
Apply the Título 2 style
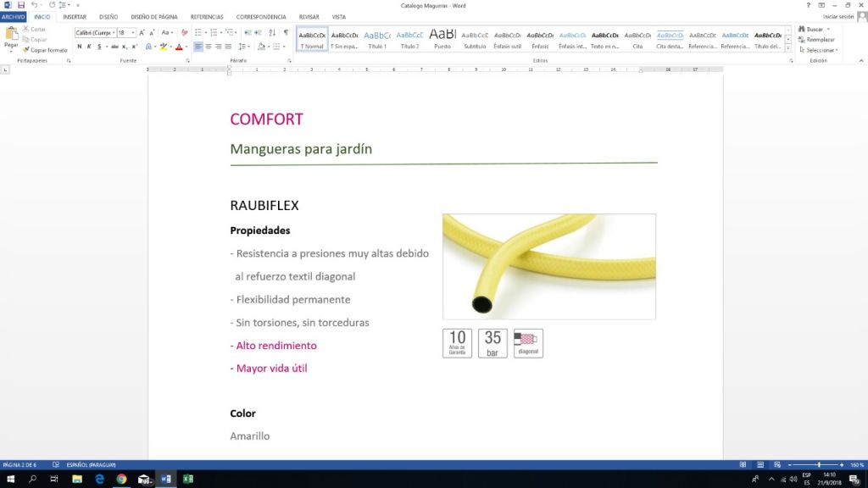click(409, 39)
